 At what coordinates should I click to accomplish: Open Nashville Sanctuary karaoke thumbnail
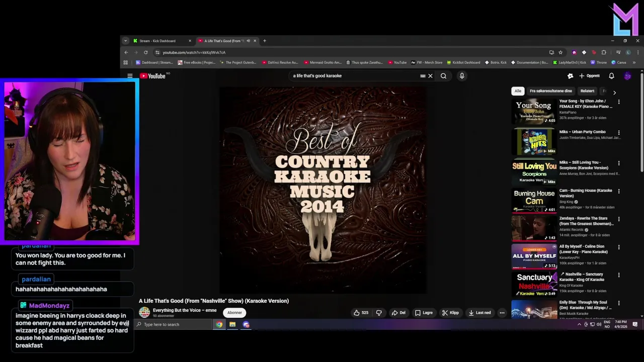pos(534,284)
